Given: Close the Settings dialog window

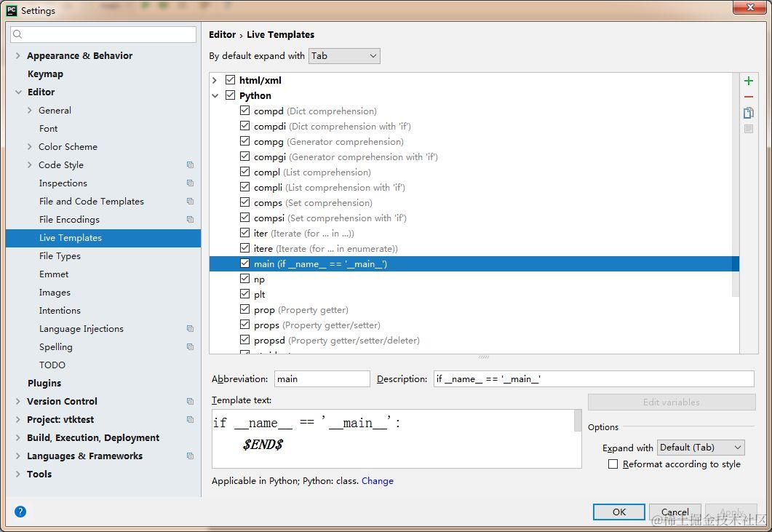Looking at the screenshot, I should pos(749,7).
